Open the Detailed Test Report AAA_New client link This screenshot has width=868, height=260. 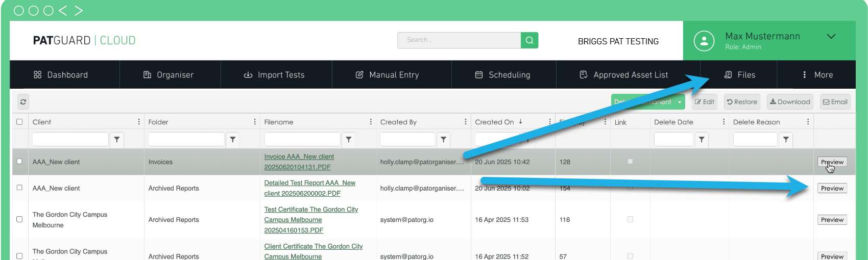pyautogui.click(x=310, y=188)
